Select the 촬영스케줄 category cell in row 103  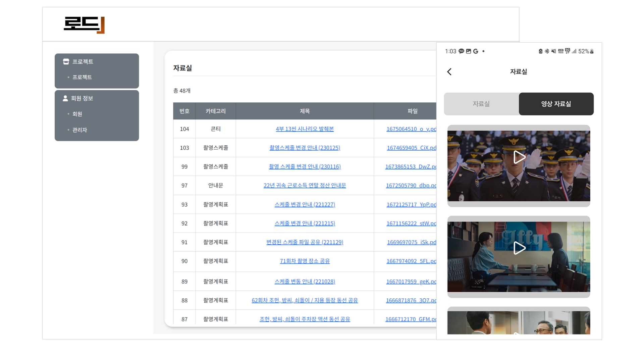(216, 148)
